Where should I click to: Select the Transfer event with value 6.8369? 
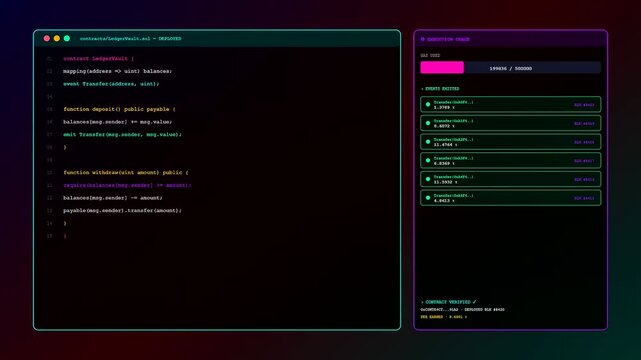point(511,161)
